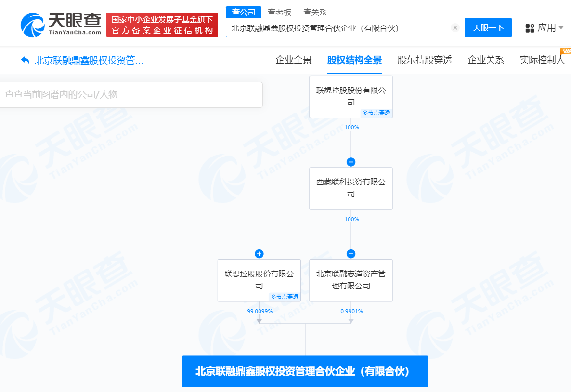
Task: Click the lower-left 联想控股股份有限公司 node
Action: (259, 280)
